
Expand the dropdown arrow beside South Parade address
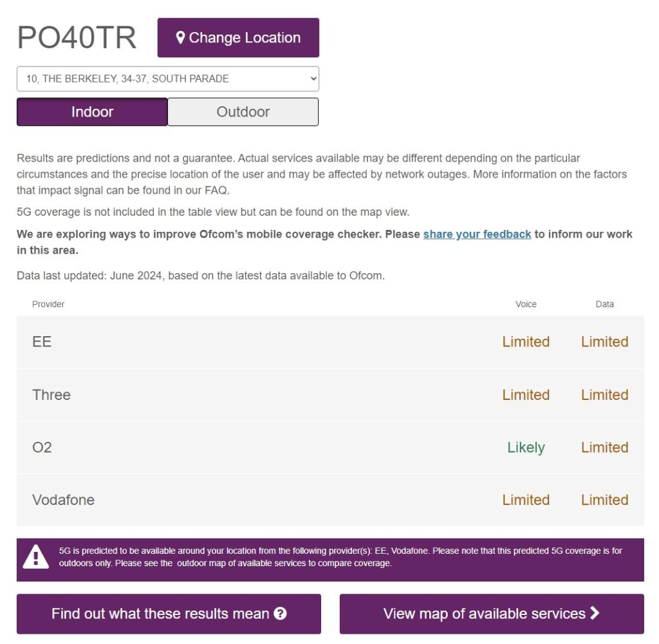tap(313, 79)
